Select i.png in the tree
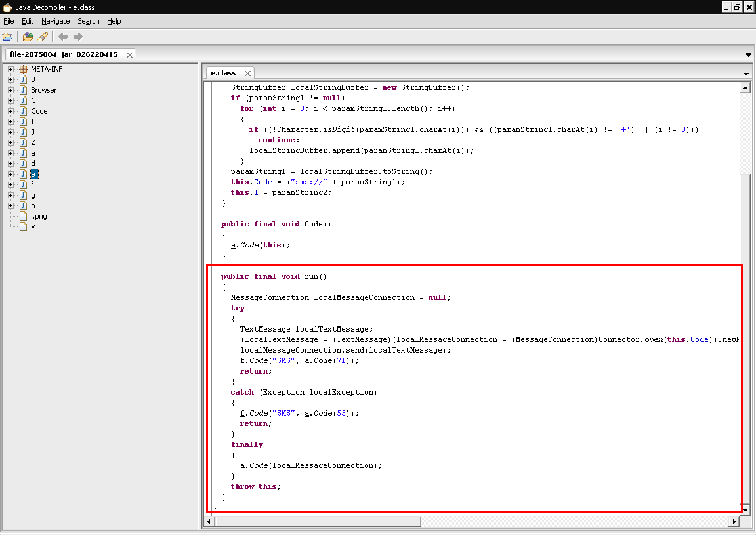The width and height of the screenshot is (756, 535). [x=39, y=216]
